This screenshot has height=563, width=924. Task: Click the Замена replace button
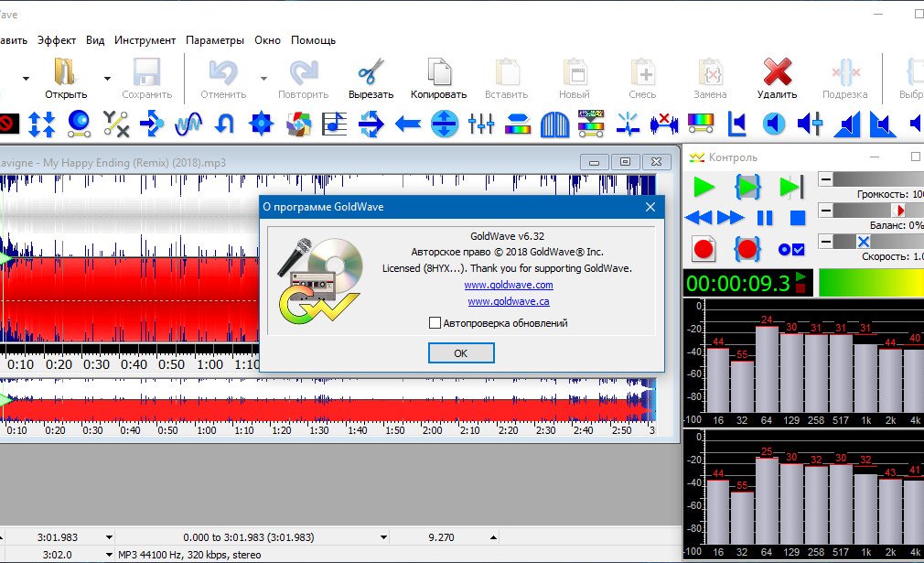[710, 78]
